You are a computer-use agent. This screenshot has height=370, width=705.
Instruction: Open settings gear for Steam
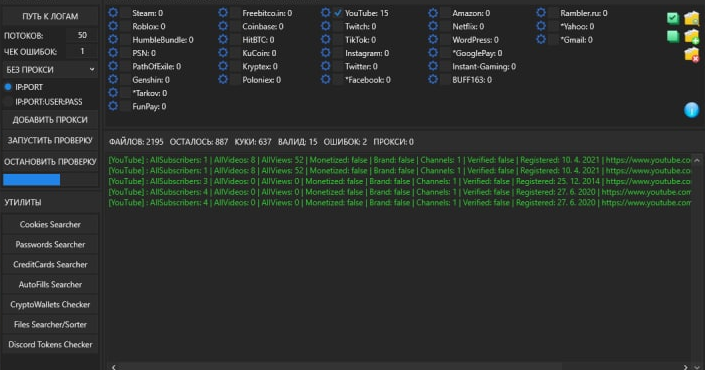tap(113, 13)
